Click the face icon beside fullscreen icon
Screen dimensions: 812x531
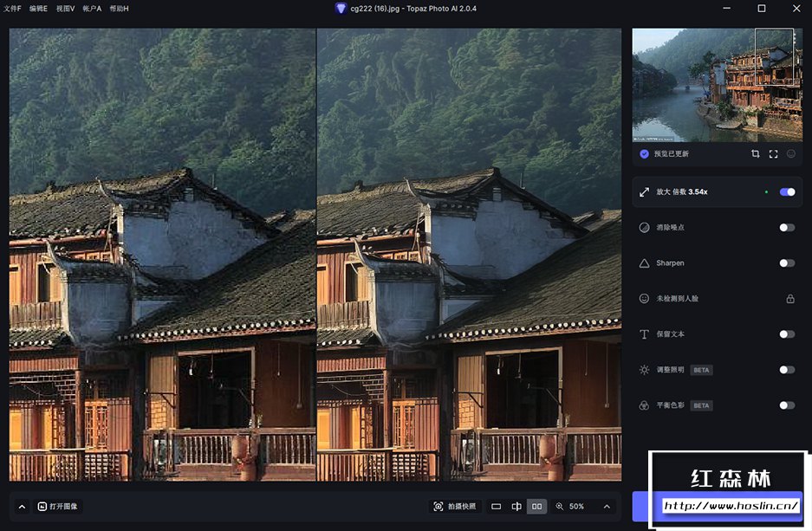click(790, 153)
